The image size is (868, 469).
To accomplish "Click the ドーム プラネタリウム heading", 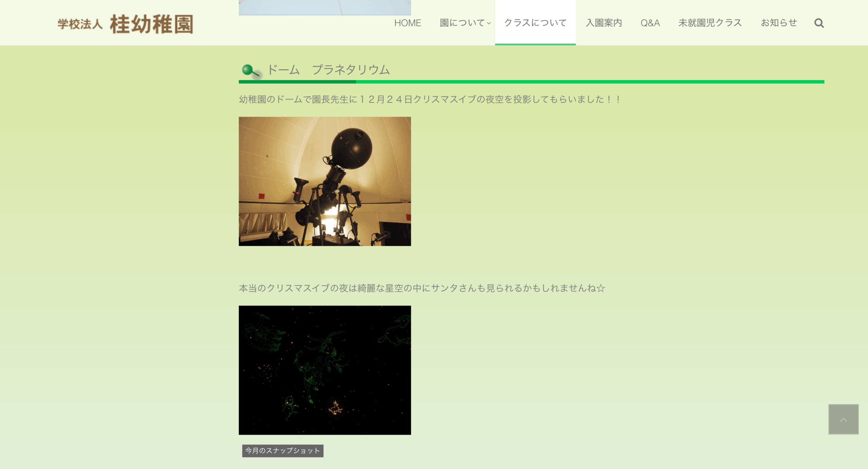I will (x=329, y=70).
